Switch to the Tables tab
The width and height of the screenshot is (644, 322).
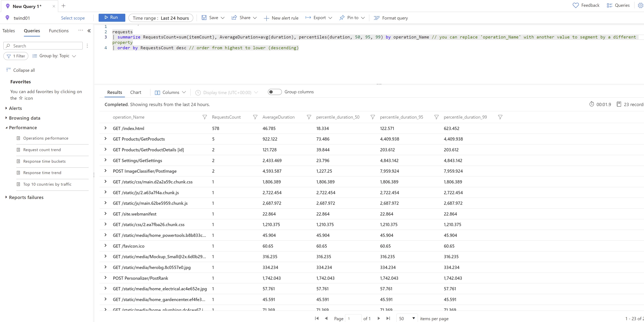9,31
